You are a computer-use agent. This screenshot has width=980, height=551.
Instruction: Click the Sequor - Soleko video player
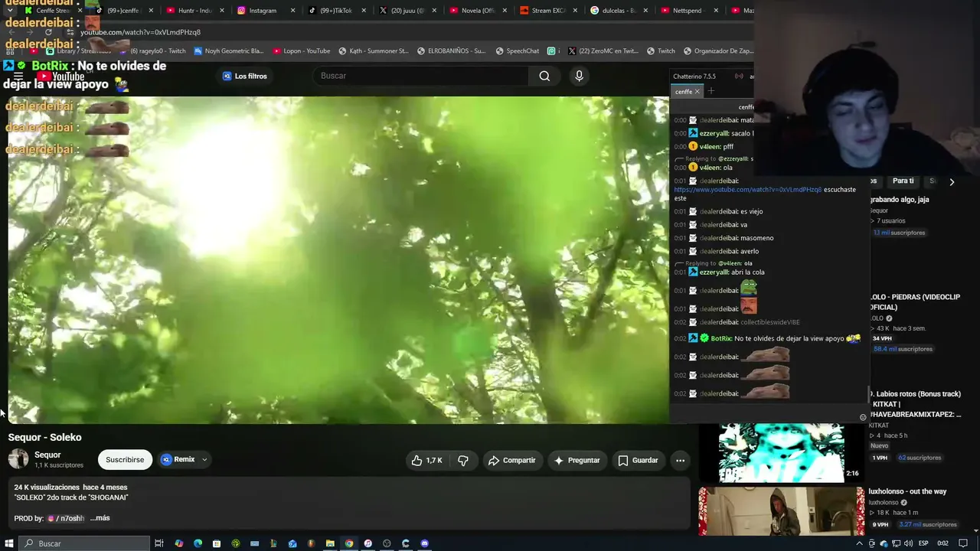338,259
